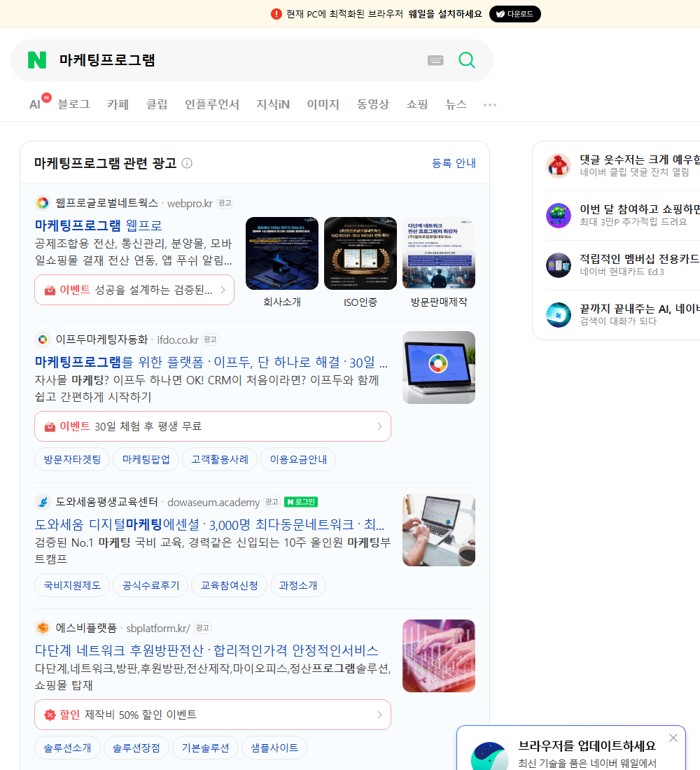
Task: Click the 이용요금안내 chip
Action: click(x=298, y=459)
